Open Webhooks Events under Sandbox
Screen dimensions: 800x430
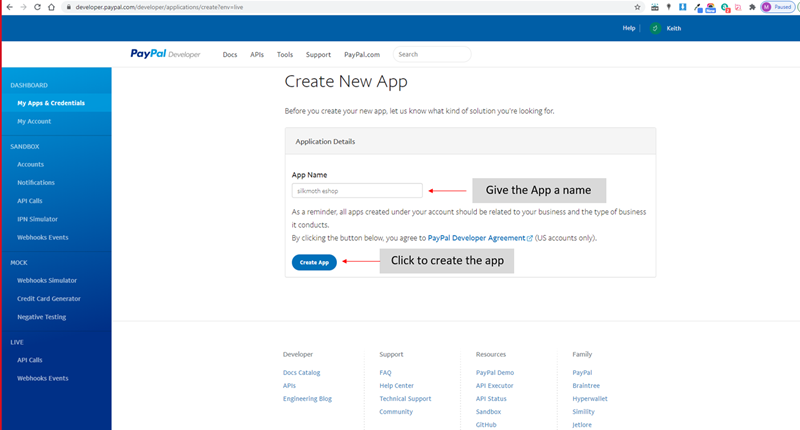[42, 238]
